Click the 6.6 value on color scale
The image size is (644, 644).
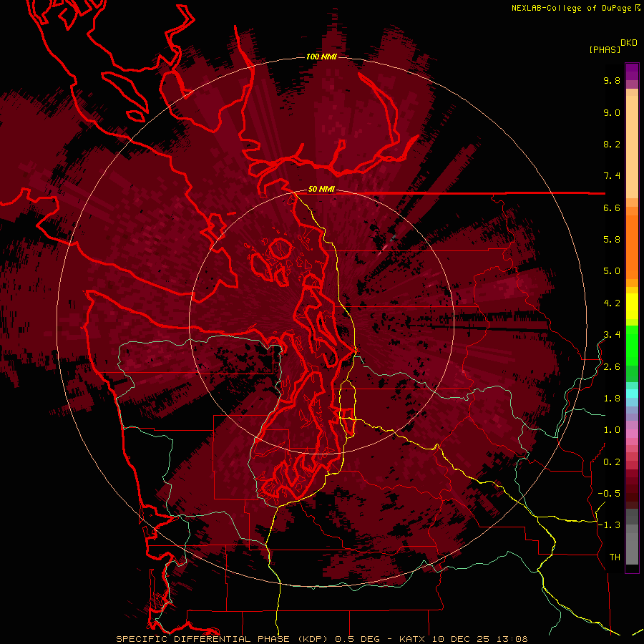612,208
